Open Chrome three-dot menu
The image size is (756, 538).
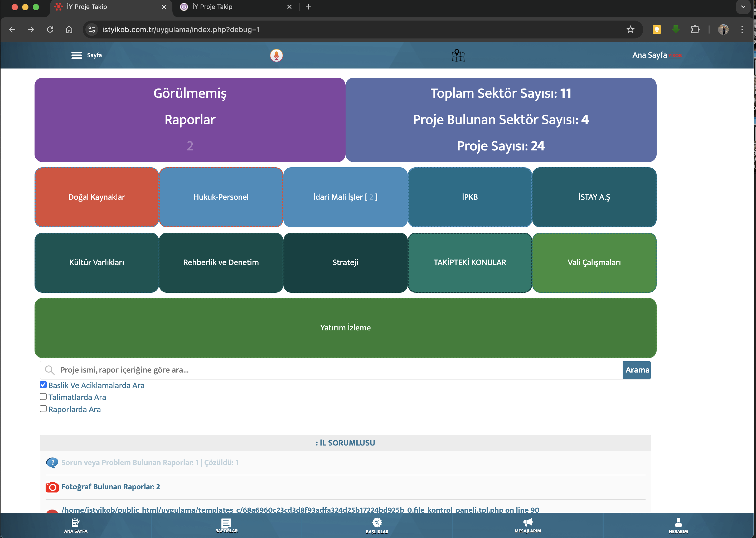[742, 30]
